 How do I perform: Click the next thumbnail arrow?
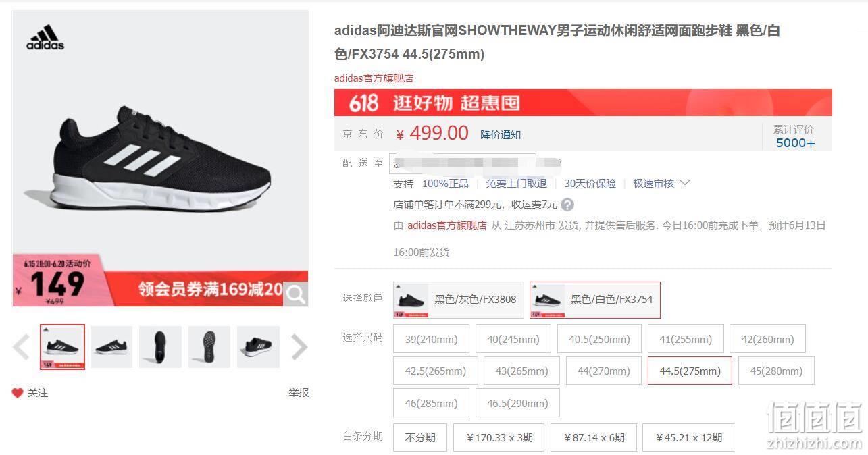pyautogui.click(x=299, y=347)
